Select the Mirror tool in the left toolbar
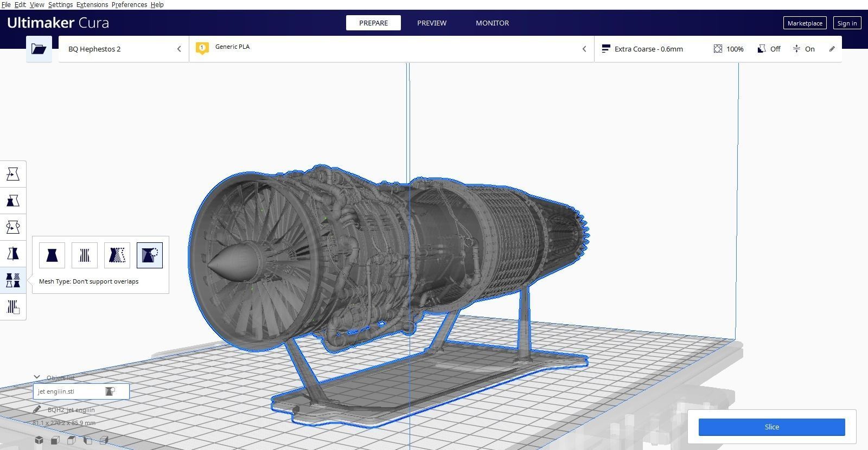This screenshot has width=868, height=450. (x=13, y=254)
